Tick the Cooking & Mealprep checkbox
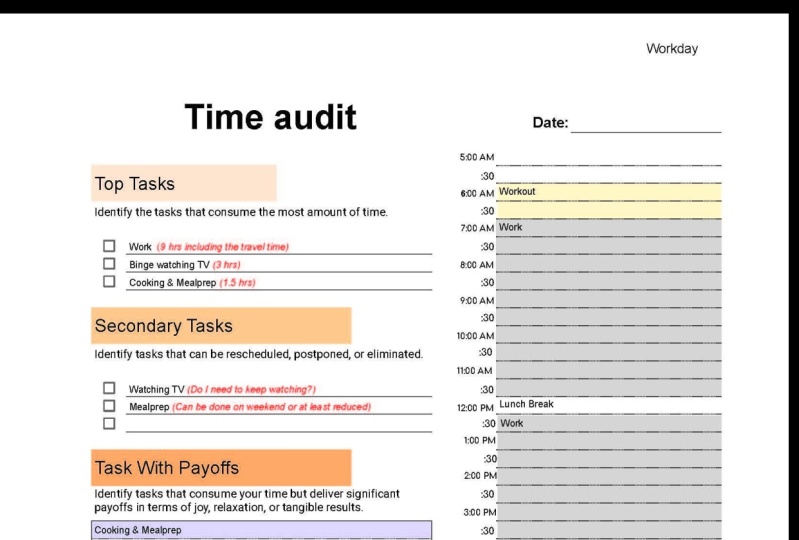The image size is (799, 540). [x=109, y=282]
